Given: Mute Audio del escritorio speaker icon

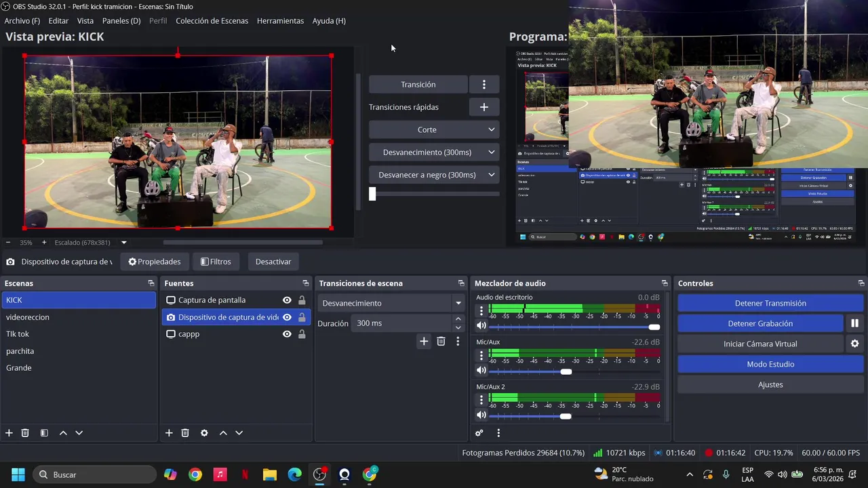Looking at the screenshot, I should tap(481, 326).
